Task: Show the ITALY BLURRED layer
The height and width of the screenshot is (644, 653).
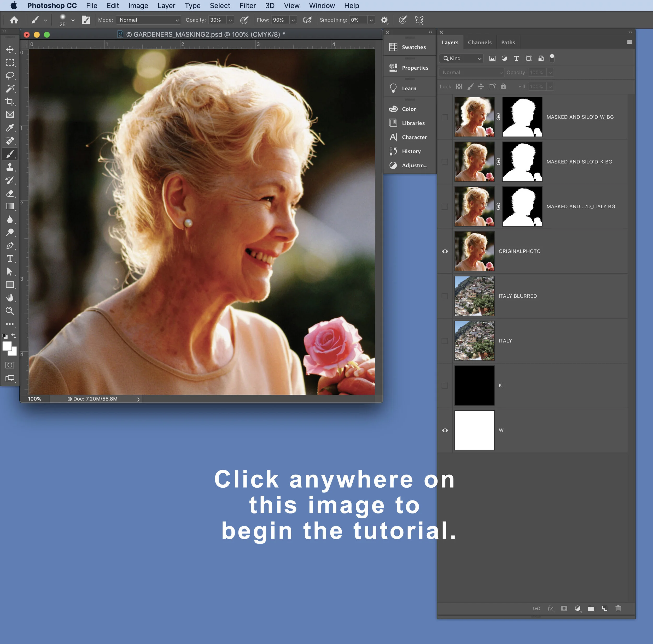Action: point(445,296)
